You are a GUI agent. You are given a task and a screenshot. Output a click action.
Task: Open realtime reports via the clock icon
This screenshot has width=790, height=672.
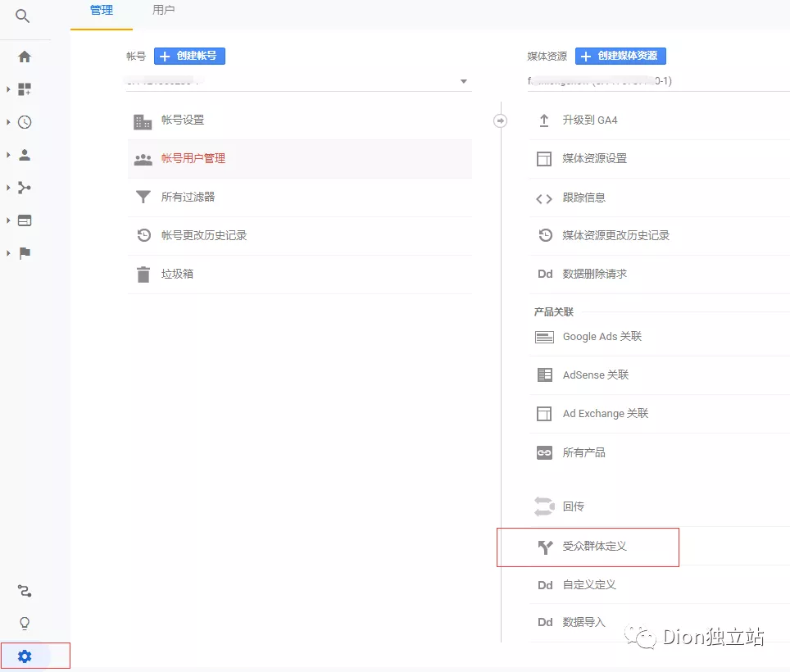25,122
